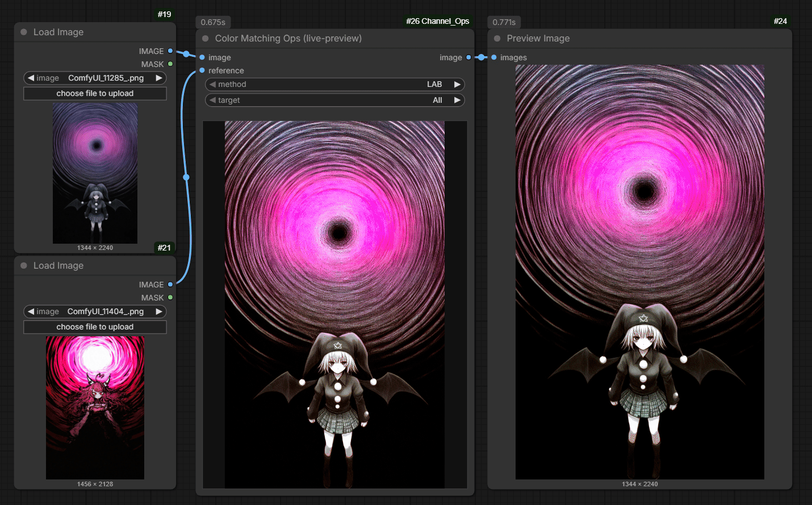Click choose file to upload in node #21
This screenshot has width=812, height=505.
click(95, 327)
